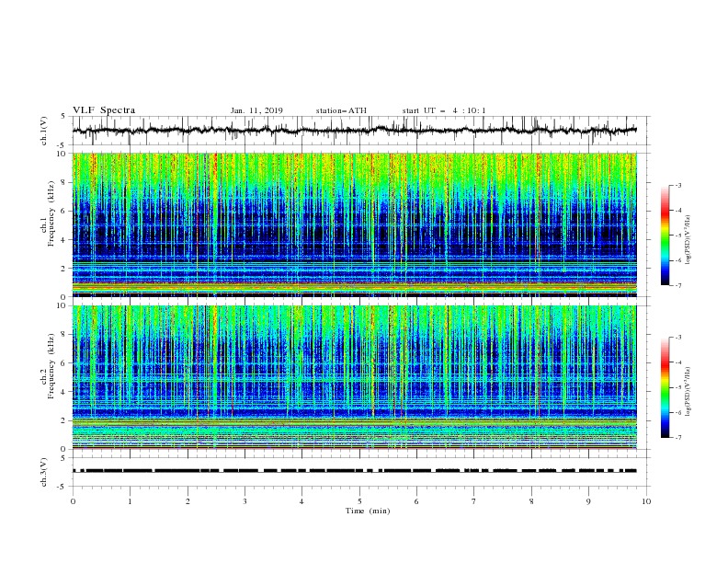Click the '-5' label on ch.2 color scale
Image resolution: width=728 pixels, height=563 pixels.
678,387
